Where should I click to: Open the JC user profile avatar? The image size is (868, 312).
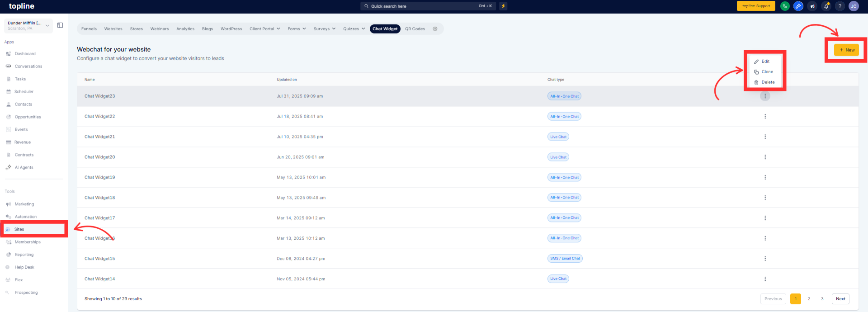(854, 6)
